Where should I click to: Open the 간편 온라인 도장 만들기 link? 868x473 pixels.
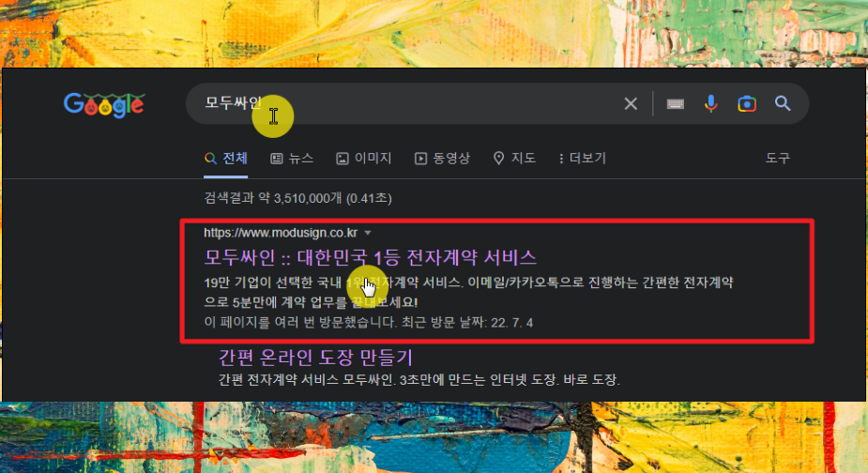pos(315,358)
